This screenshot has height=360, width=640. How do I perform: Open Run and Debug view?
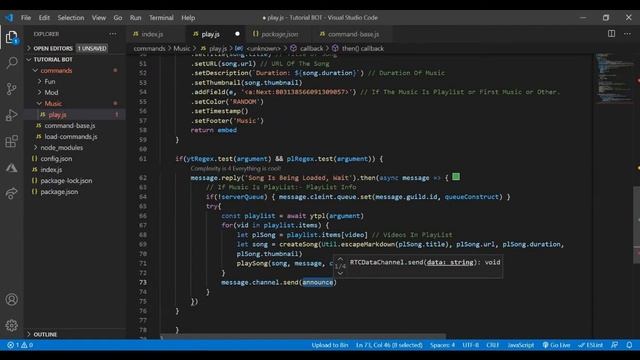pos(11,115)
